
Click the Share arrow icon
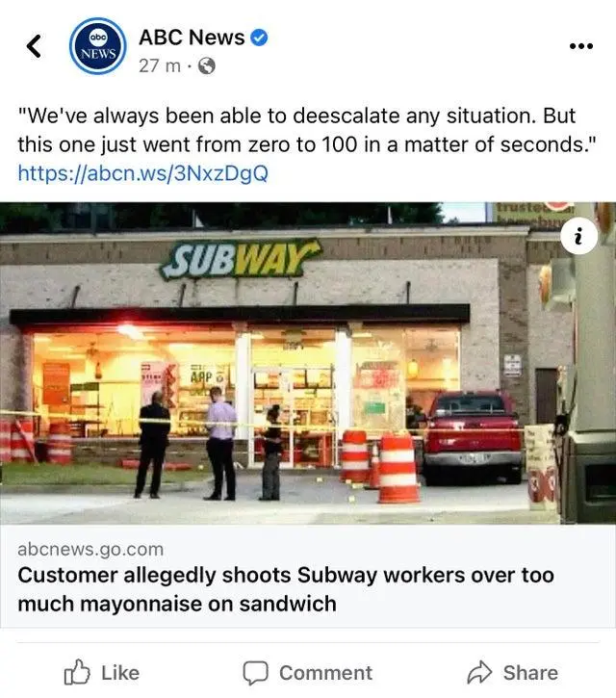click(x=479, y=672)
